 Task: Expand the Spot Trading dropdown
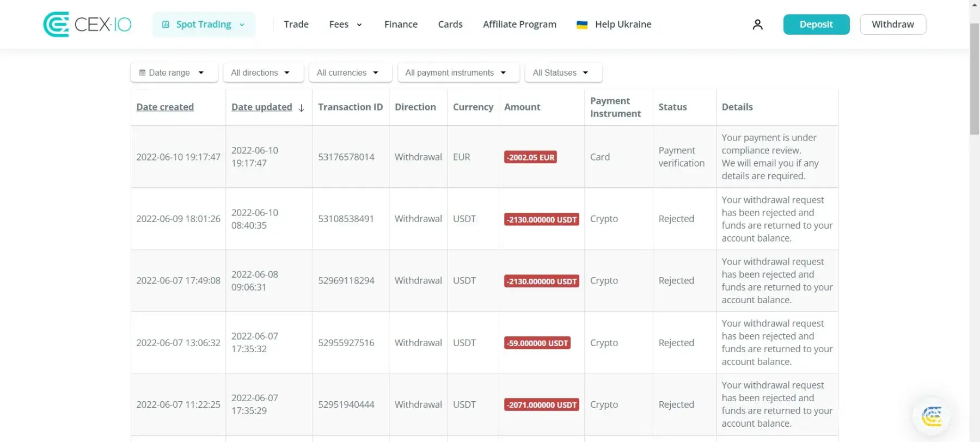tap(242, 24)
